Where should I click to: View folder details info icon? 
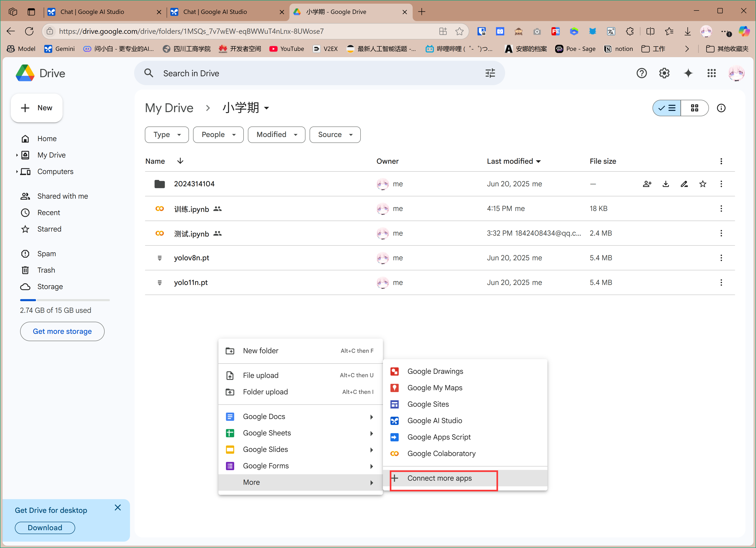coord(721,108)
